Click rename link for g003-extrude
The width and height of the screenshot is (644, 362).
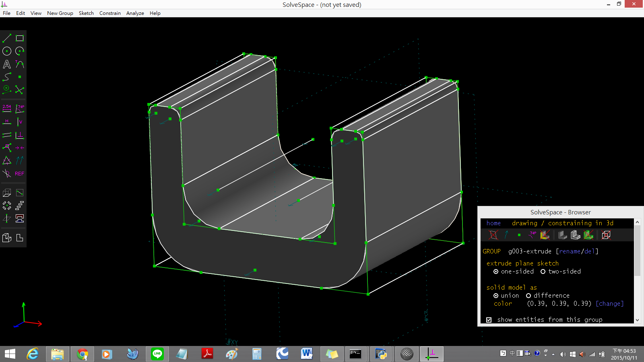570,251
